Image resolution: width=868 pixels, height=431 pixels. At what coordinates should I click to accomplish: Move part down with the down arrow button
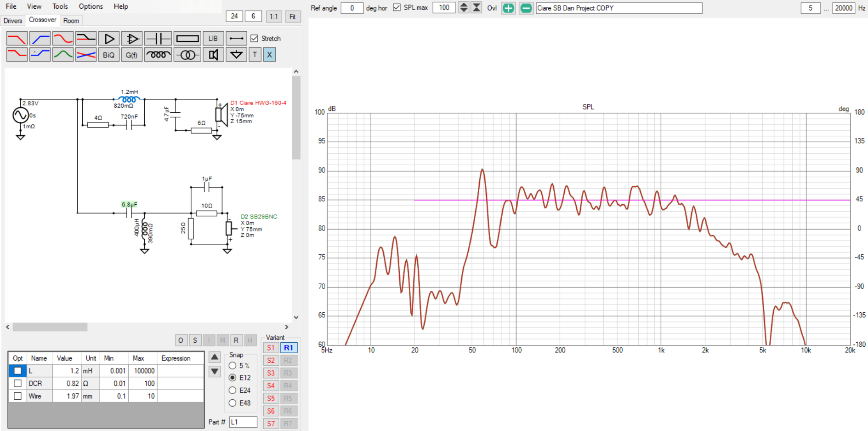coord(215,371)
